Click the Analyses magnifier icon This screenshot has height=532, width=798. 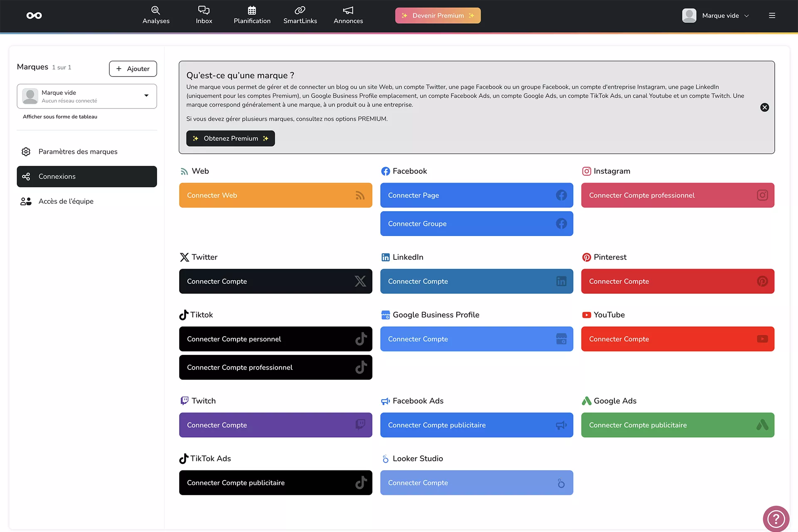coord(155,10)
